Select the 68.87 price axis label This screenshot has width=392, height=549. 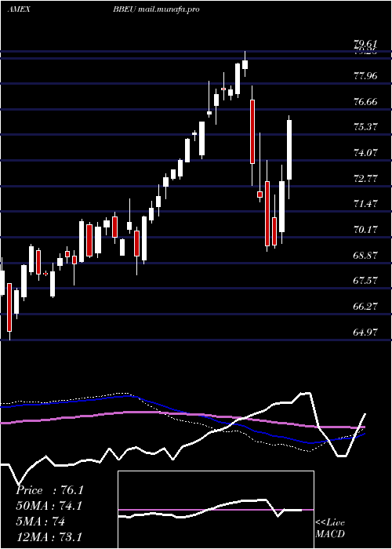366,255
